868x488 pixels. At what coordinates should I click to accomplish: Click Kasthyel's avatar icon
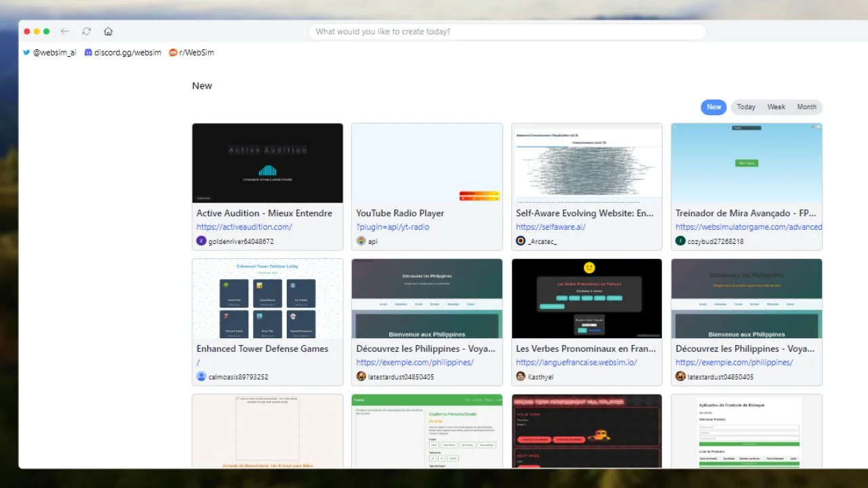click(x=520, y=377)
